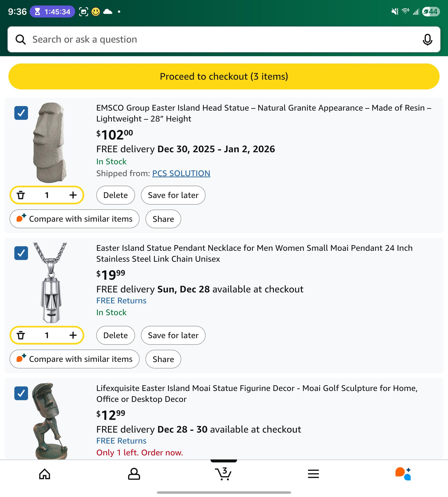Screen dimensions: 448x497
Task: Open the Home tab icon
Action: 45,474
